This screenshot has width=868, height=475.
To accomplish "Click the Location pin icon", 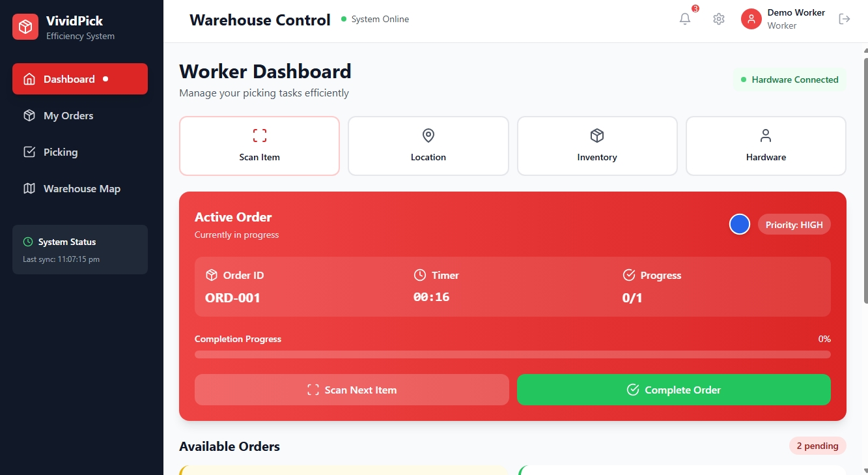I will 428,136.
